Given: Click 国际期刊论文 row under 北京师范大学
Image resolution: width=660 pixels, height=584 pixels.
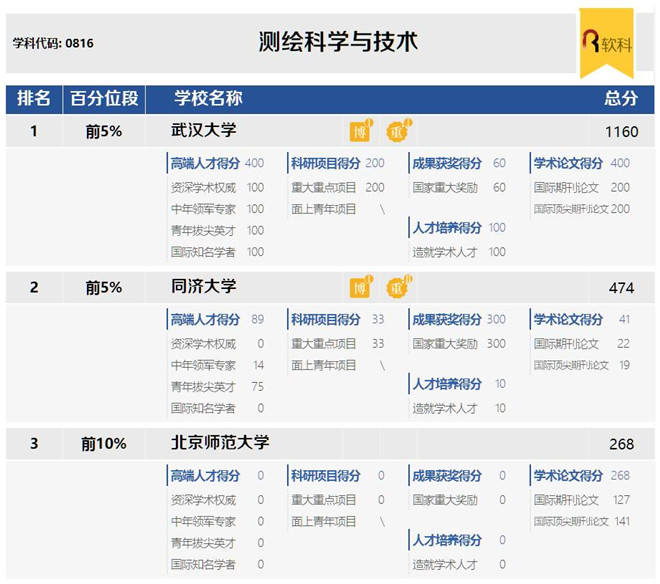Looking at the screenshot, I should pos(582,500).
